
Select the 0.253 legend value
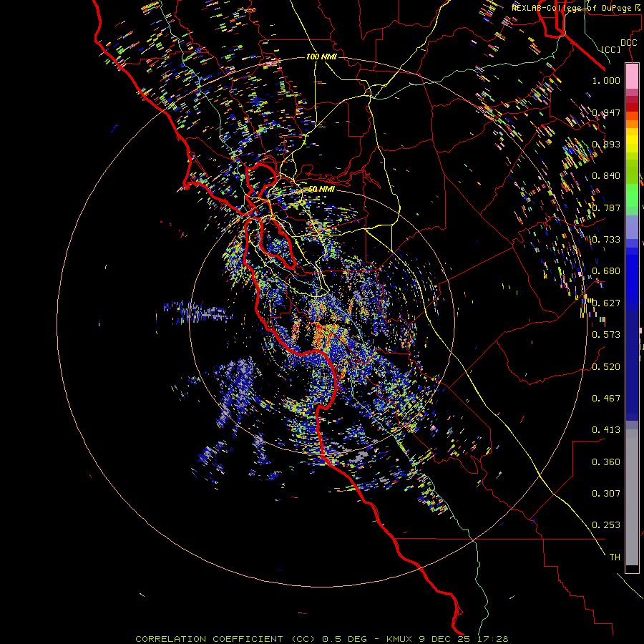click(x=606, y=525)
